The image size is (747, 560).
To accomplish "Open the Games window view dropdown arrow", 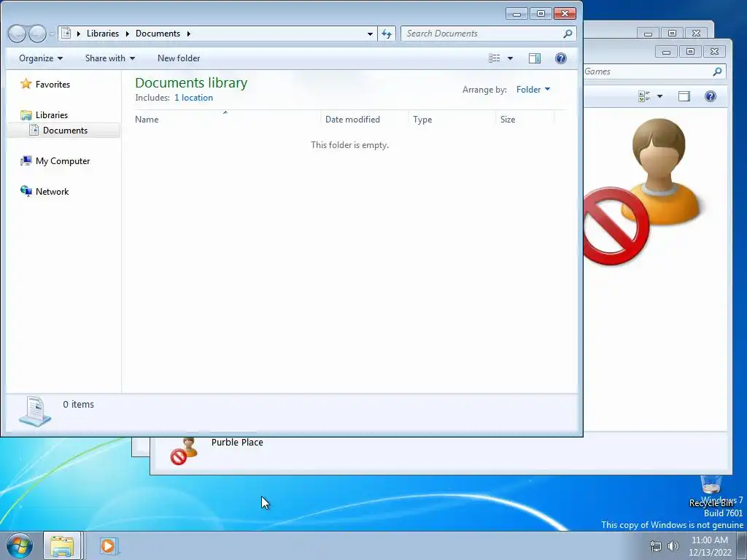I will (659, 96).
